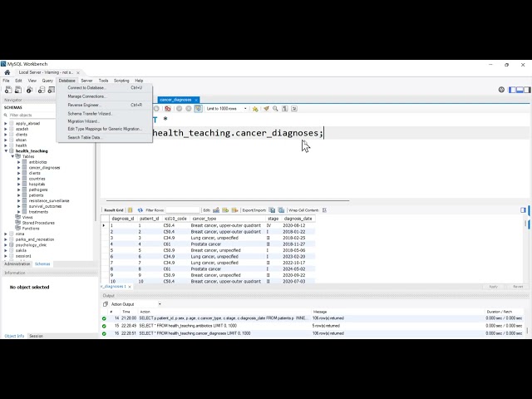
Task: Expand the patients table node
Action: click(x=19, y=195)
